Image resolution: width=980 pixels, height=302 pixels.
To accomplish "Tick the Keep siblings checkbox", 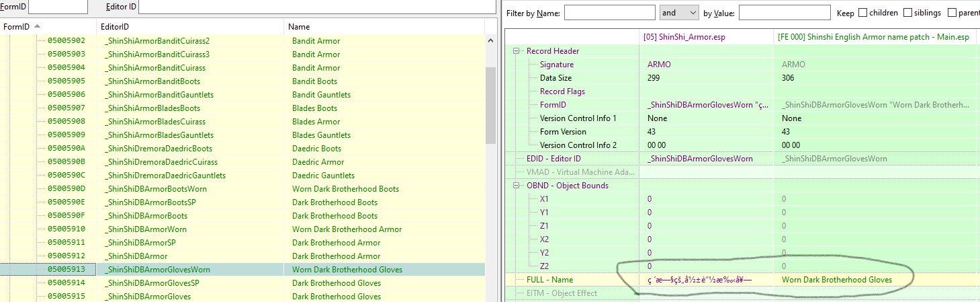I will 907,13.
